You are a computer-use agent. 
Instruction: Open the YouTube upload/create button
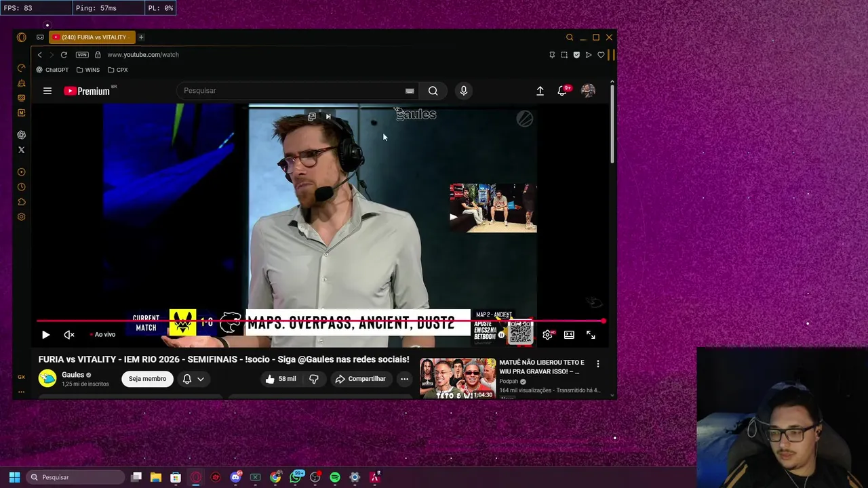540,91
